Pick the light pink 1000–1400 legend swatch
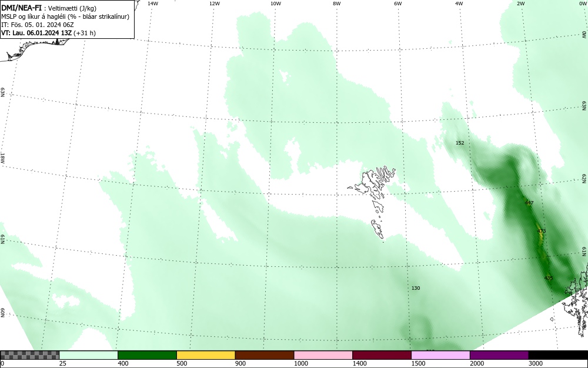 pos(323,355)
